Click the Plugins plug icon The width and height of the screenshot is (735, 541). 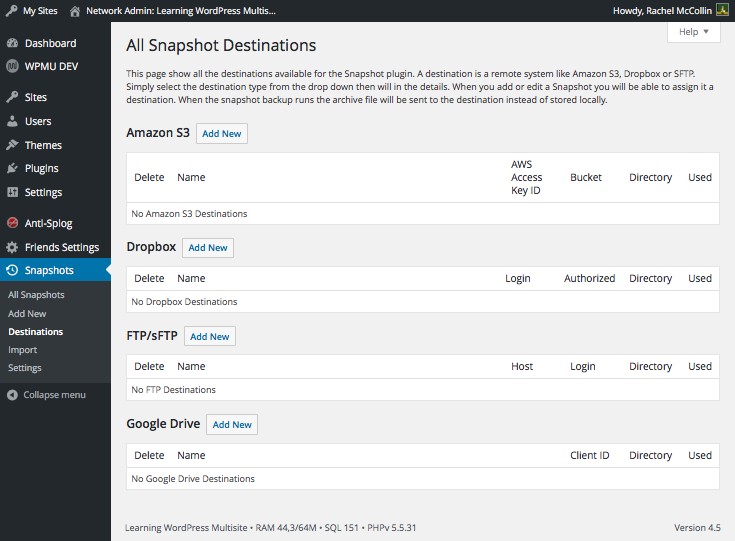pyautogui.click(x=13, y=168)
